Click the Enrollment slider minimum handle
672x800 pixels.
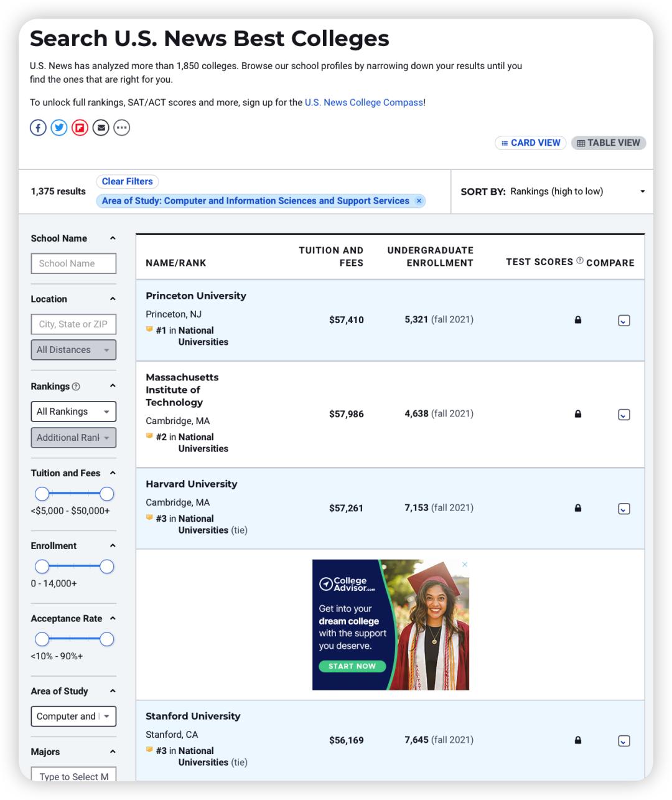pyautogui.click(x=42, y=567)
